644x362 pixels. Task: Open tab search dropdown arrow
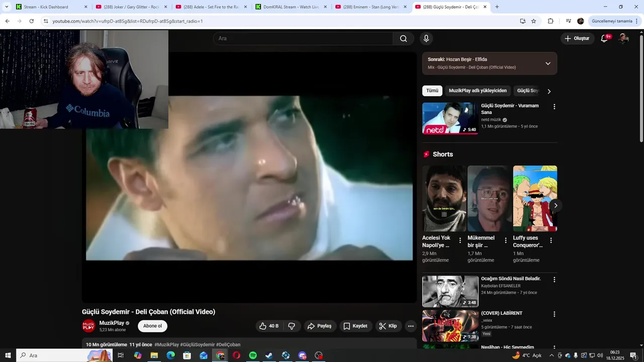click(x=7, y=7)
